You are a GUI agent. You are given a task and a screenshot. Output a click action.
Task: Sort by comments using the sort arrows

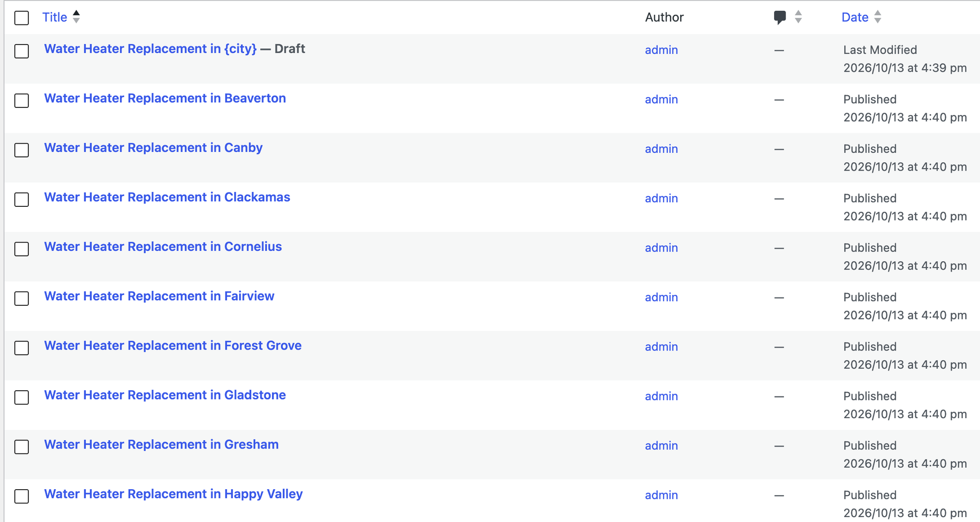coord(798,17)
